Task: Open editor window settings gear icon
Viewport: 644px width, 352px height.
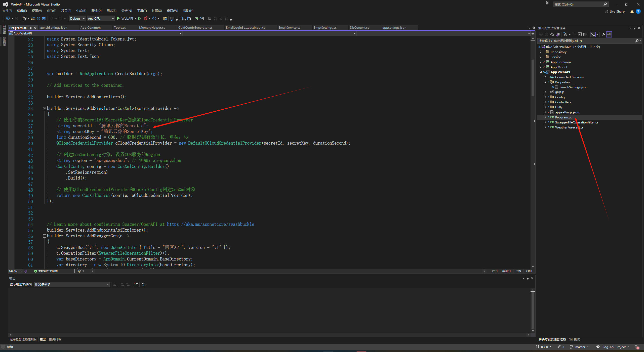Action: click(x=534, y=28)
